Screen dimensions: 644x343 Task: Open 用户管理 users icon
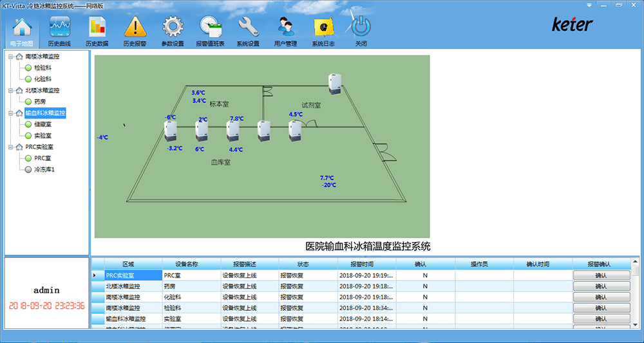[x=285, y=27]
